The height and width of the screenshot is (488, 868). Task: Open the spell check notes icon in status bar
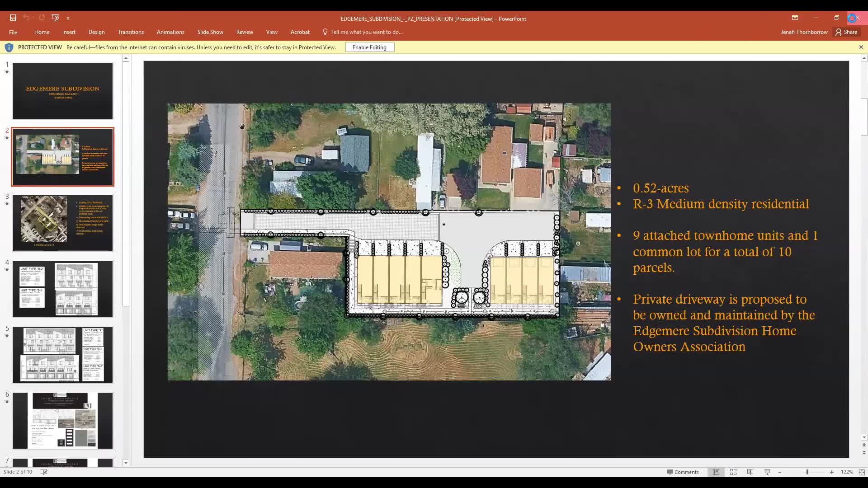point(44,472)
